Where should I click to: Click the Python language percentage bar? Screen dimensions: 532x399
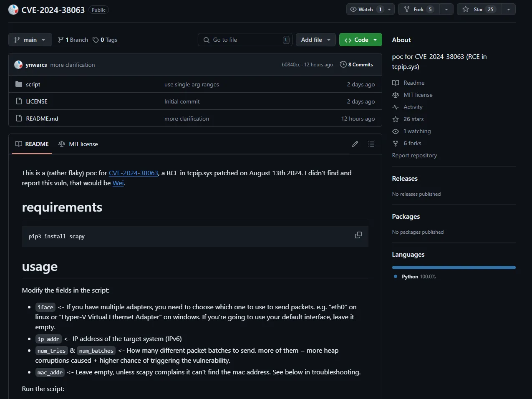(454, 268)
